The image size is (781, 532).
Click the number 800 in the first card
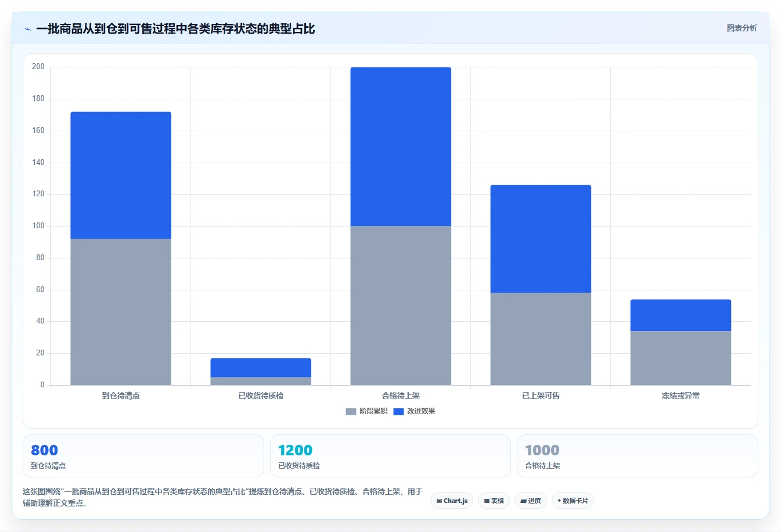44,450
